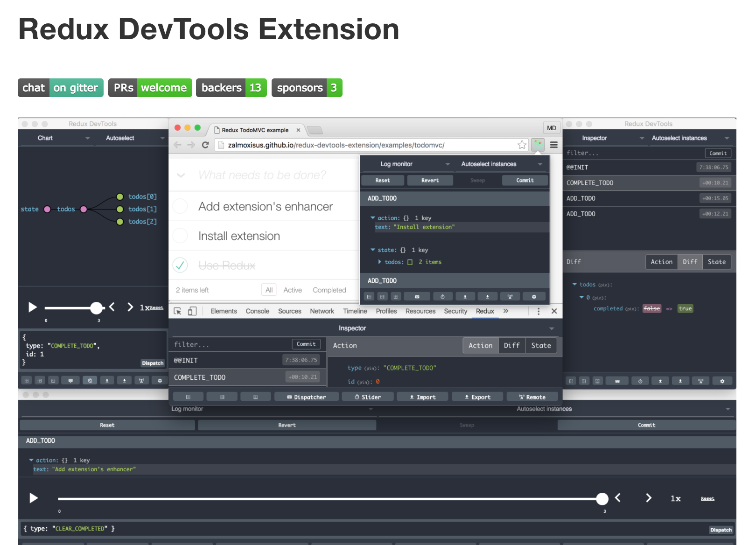Click slider handle in left Chart window
Image resolution: width=756 pixels, height=545 pixels.
[97, 307]
